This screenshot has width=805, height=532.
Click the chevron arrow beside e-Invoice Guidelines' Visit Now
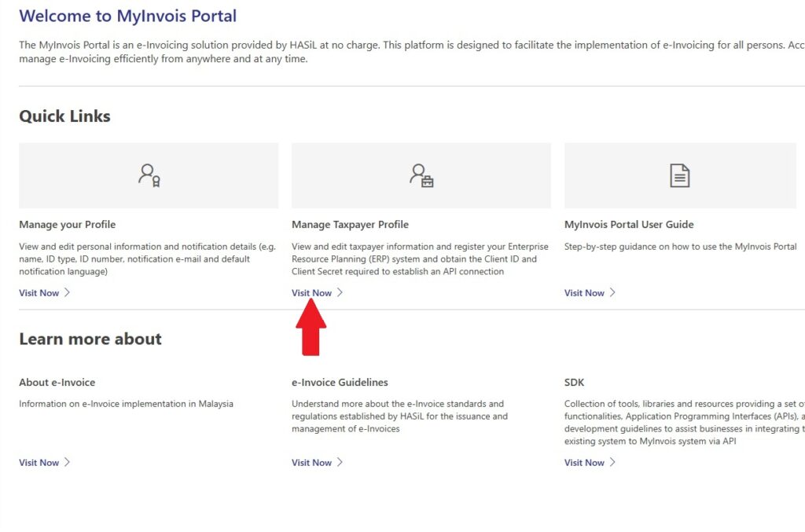point(340,462)
